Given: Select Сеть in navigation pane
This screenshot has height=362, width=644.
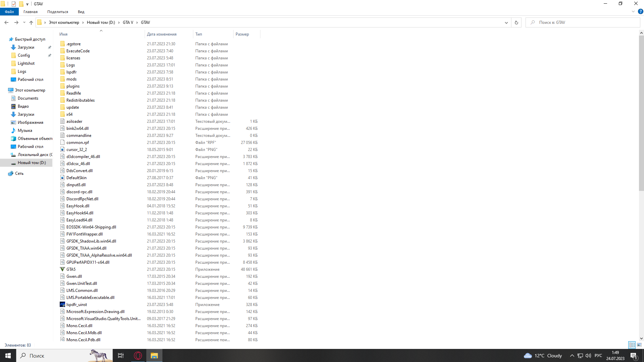Looking at the screenshot, I should (19, 173).
